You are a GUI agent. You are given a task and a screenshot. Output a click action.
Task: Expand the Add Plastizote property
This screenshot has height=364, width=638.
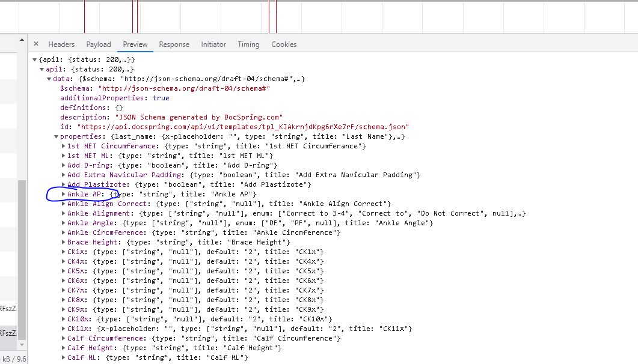[x=63, y=184]
